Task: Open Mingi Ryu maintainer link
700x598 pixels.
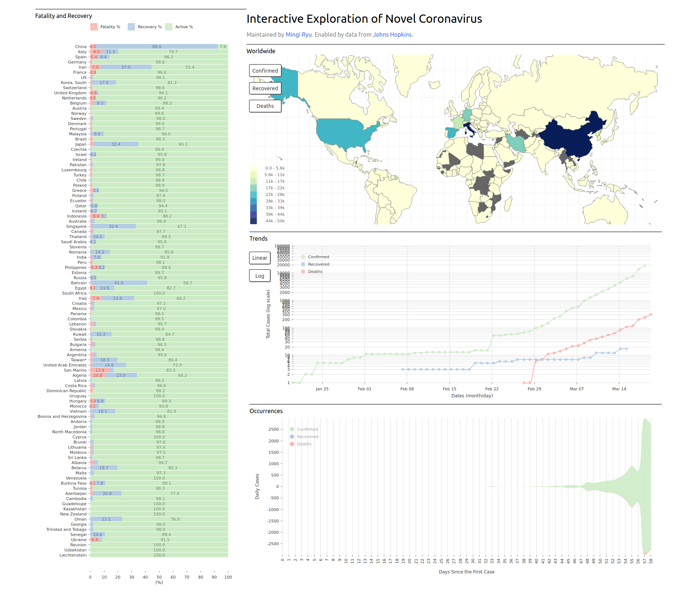Action: pos(299,34)
